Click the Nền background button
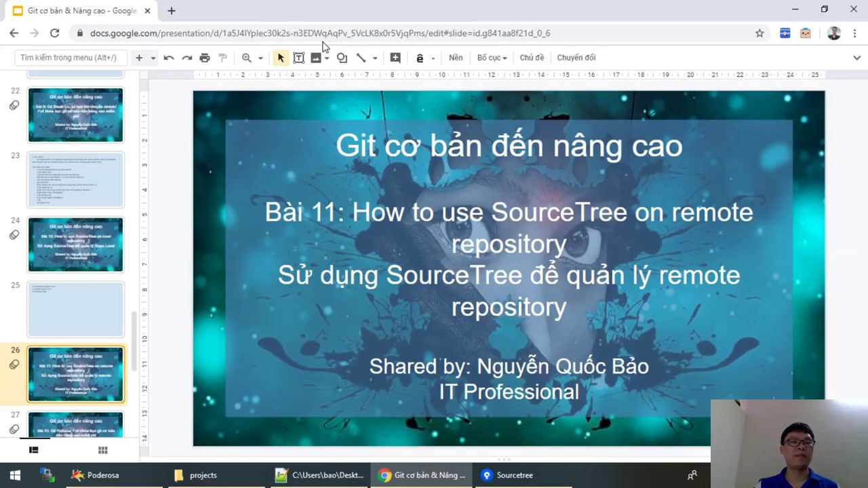The height and width of the screenshot is (488, 868). [x=456, y=58]
